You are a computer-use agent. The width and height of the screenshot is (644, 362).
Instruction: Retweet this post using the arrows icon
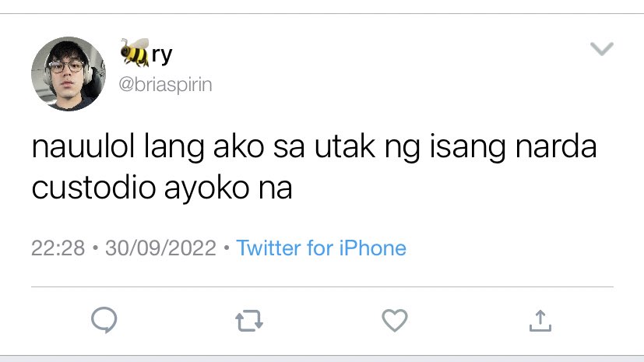[x=249, y=321]
